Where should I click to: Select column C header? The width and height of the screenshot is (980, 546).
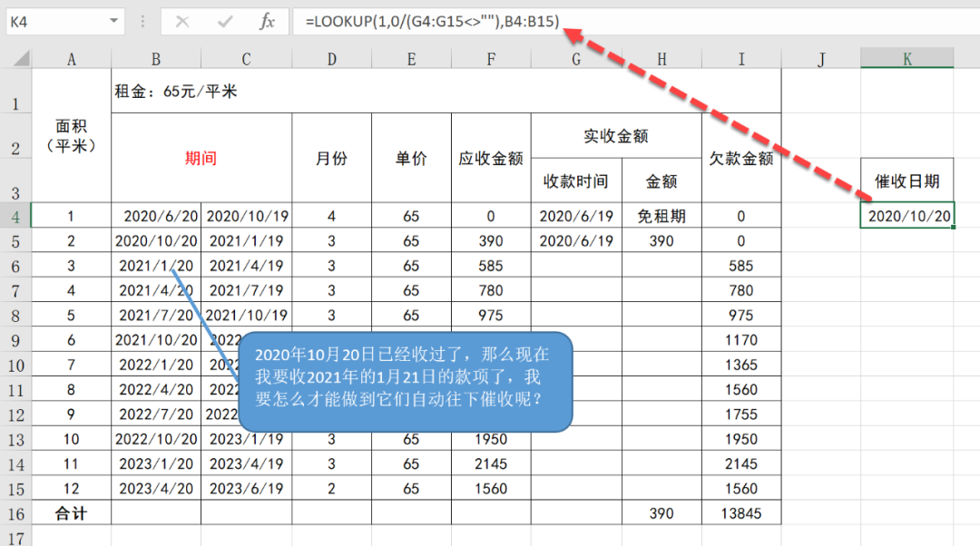click(x=246, y=59)
